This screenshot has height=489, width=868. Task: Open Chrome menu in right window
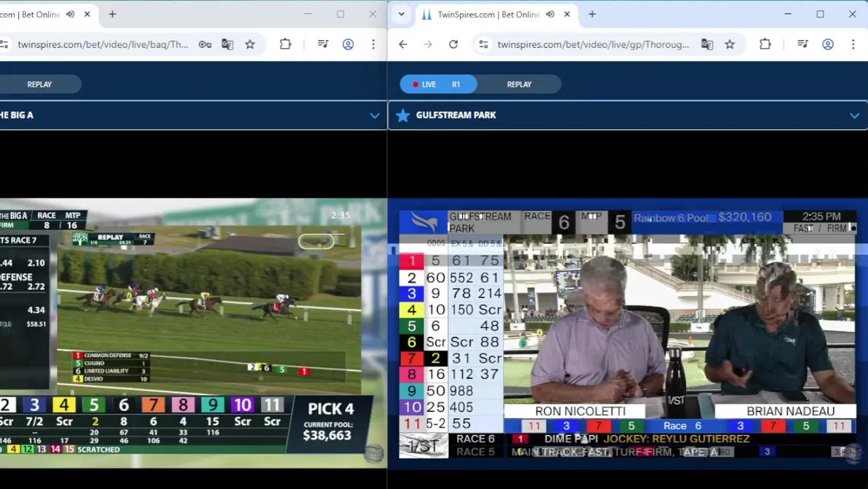(852, 44)
